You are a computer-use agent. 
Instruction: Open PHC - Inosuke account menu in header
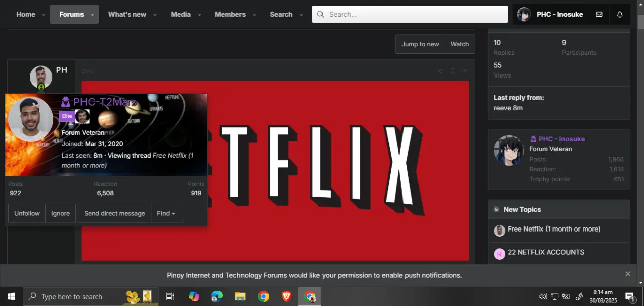coord(550,14)
